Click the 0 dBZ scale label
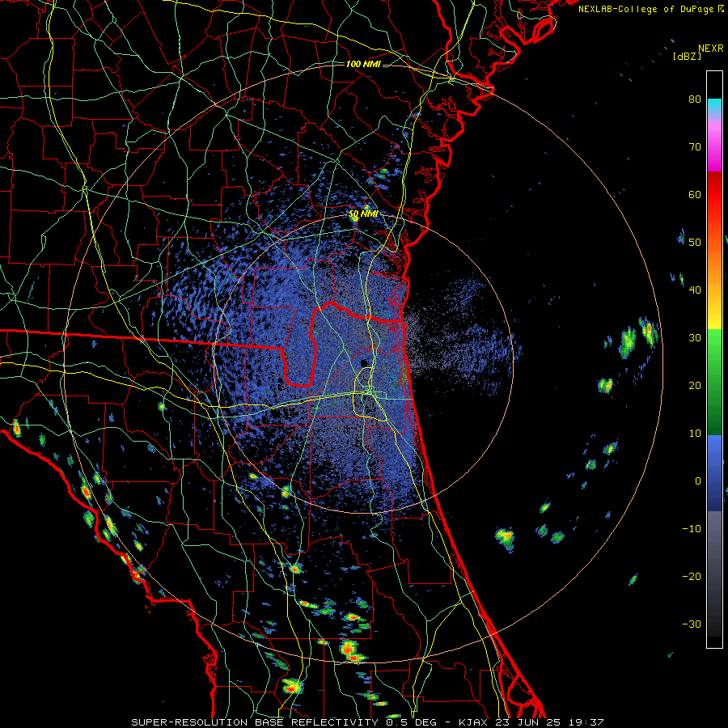 pos(698,481)
